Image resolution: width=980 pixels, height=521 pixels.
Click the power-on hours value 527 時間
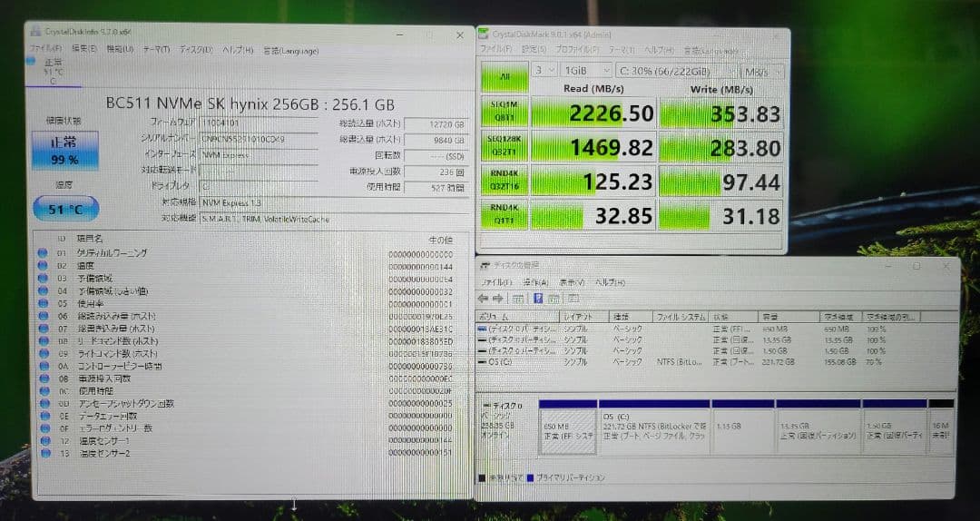(x=436, y=187)
